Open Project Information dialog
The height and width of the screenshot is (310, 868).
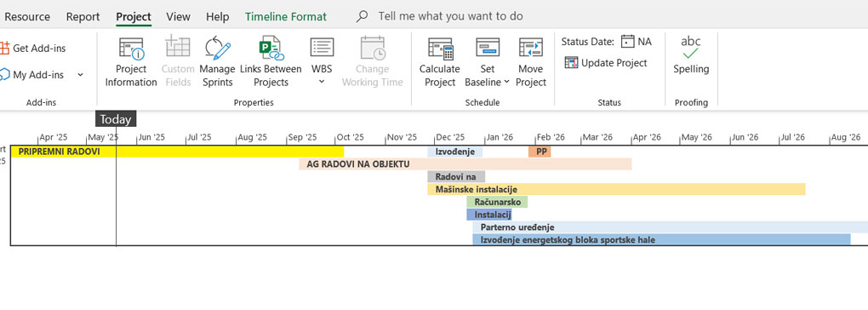pyautogui.click(x=131, y=62)
